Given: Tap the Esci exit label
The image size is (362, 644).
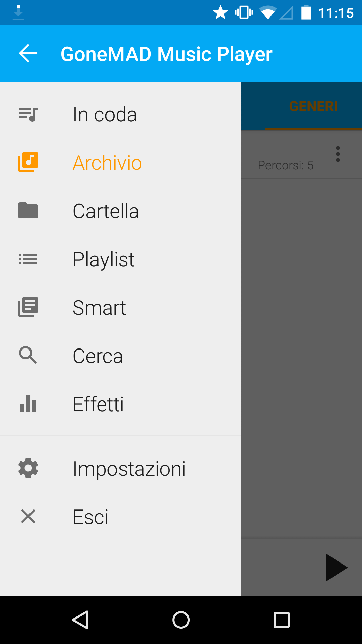Looking at the screenshot, I should coord(91,517).
